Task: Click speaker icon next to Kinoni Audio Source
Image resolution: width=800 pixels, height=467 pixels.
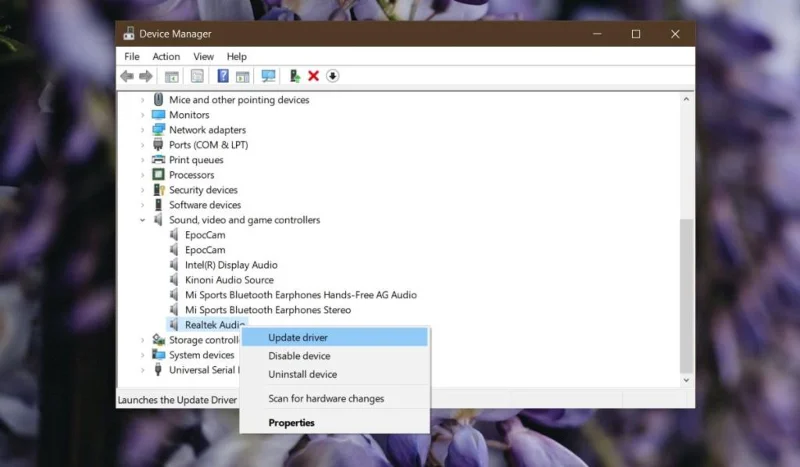Action: pyautogui.click(x=174, y=280)
